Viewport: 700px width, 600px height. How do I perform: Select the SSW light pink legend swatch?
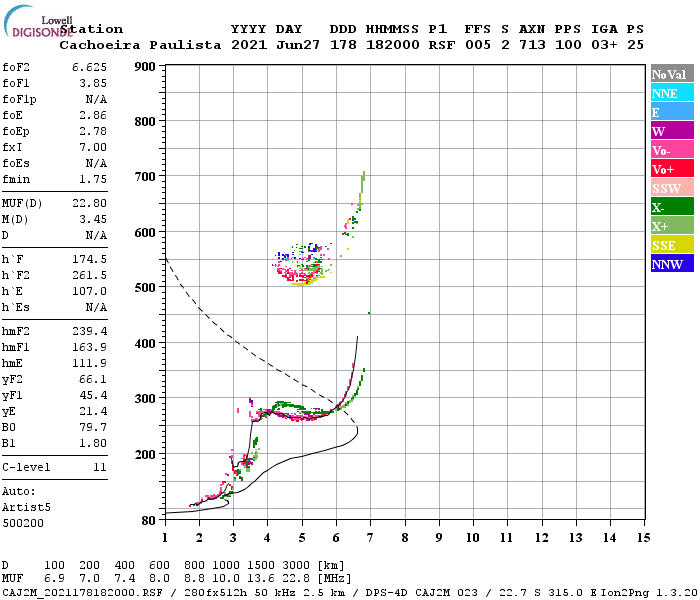point(672,188)
